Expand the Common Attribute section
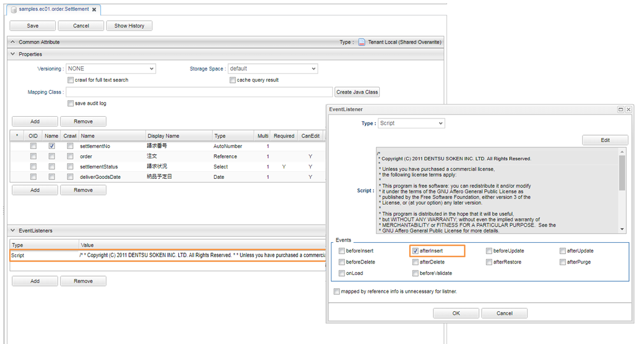Screen dimensions: 644x344 click(x=13, y=42)
